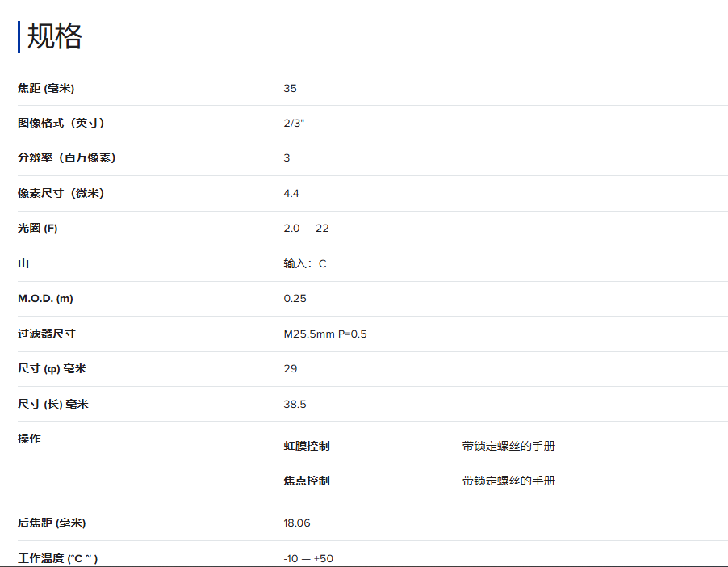
Task: Select the pixel size value 4.4
Action: 291,193
